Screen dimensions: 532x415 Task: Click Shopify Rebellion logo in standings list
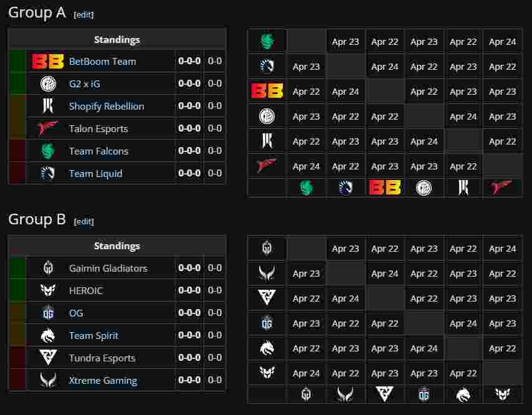coord(48,106)
